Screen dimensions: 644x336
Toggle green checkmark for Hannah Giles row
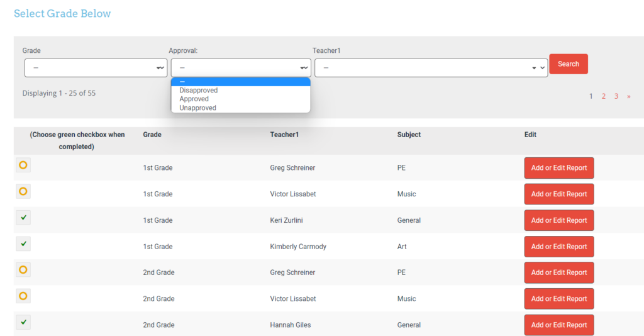pos(23,322)
